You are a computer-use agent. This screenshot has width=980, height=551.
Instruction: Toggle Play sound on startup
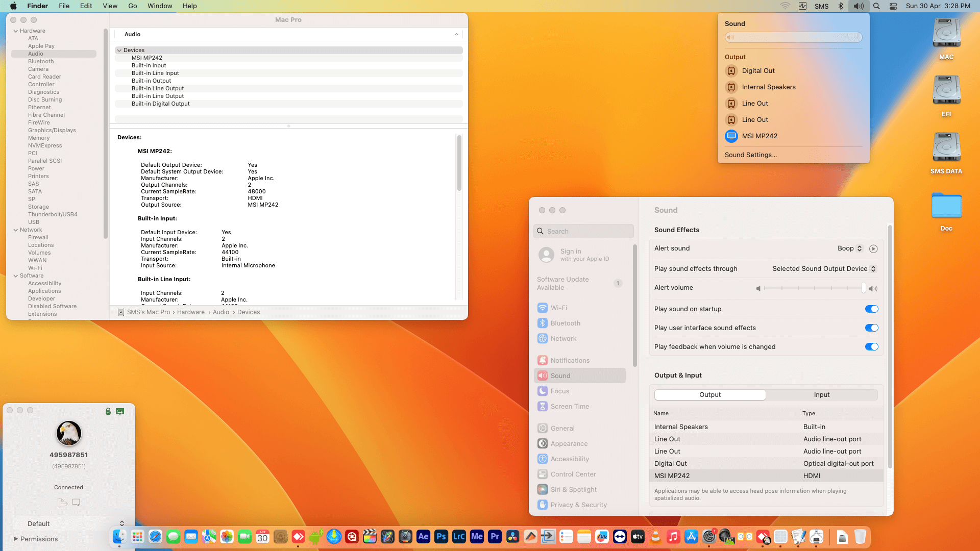coord(871,309)
